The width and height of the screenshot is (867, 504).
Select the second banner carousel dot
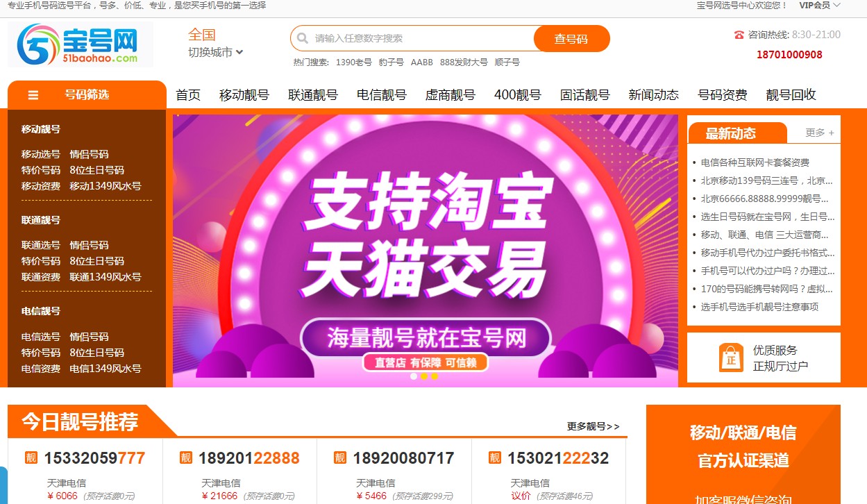click(x=424, y=376)
